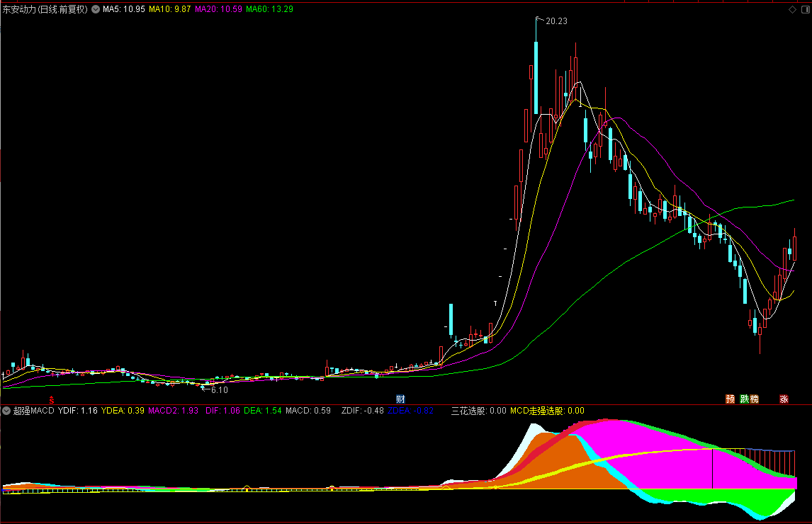Click the YDEA: 0.39 value
The width and height of the screenshot is (812, 524).
123,411
